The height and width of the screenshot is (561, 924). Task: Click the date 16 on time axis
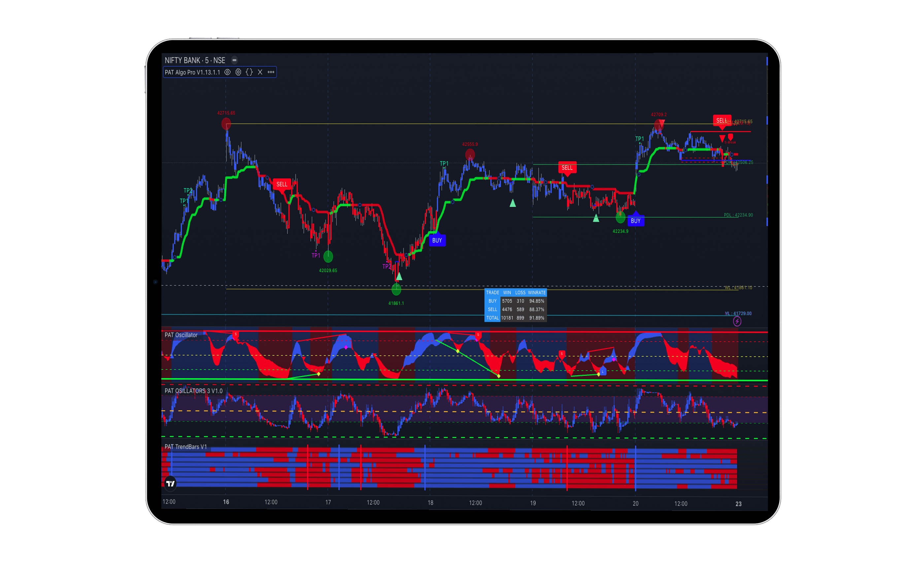click(226, 502)
